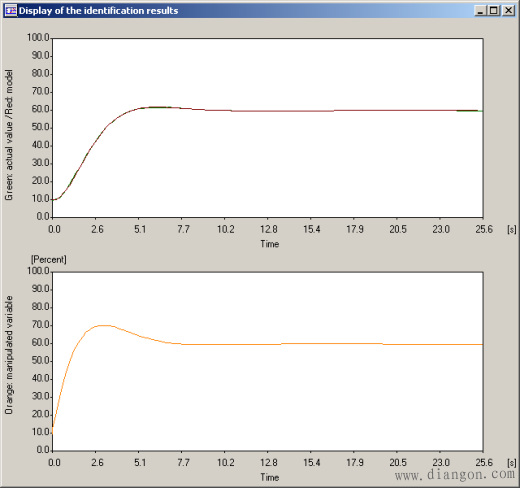Click the 'Green: actual value /Red: model' axis label

point(9,135)
